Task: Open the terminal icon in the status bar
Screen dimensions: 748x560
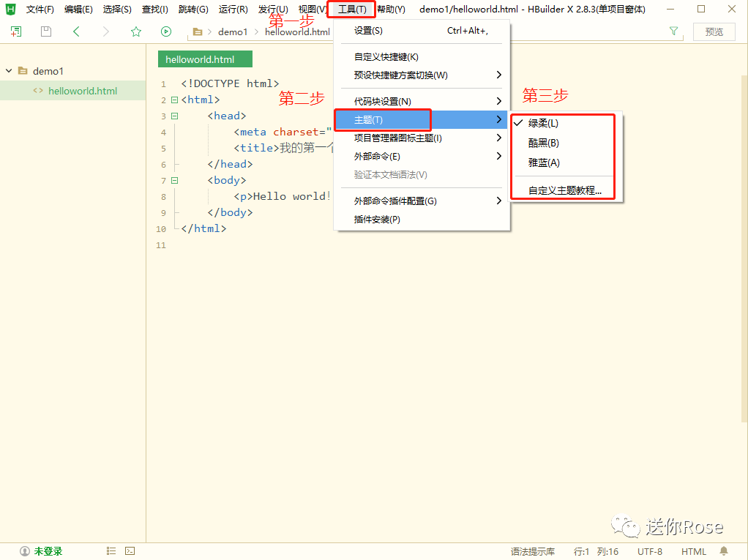Action: [130, 550]
